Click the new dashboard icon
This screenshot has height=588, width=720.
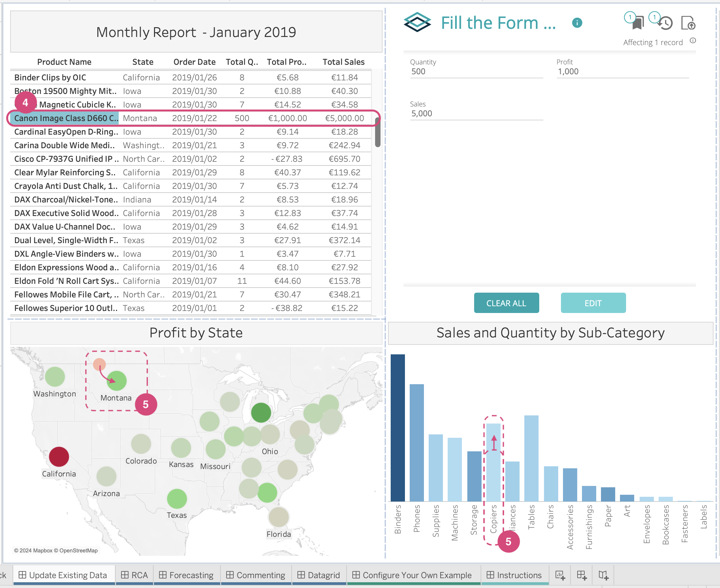click(582, 575)
